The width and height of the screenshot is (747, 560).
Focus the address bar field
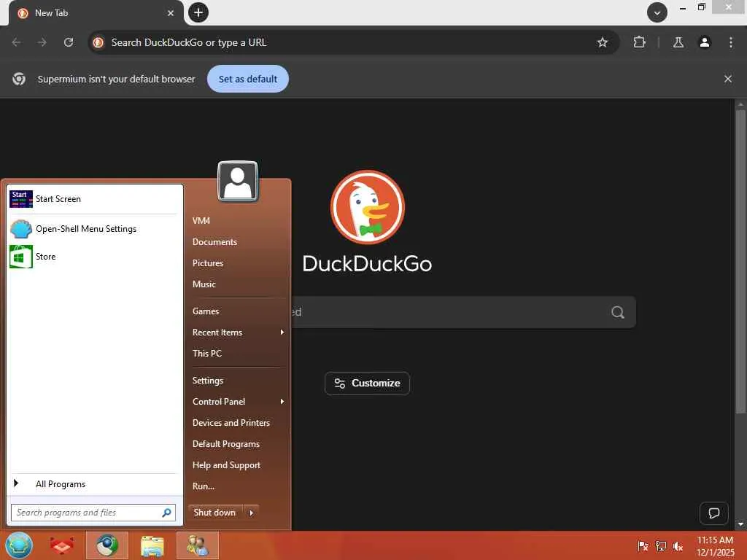354,42
